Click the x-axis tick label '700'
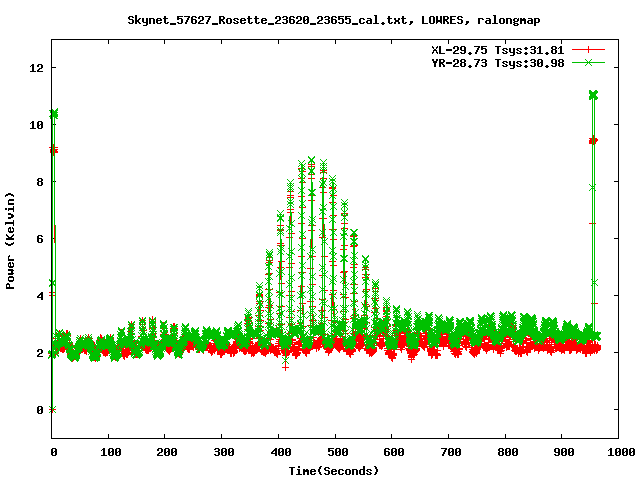Screen dimensions: 640x480 coord(451,452)
